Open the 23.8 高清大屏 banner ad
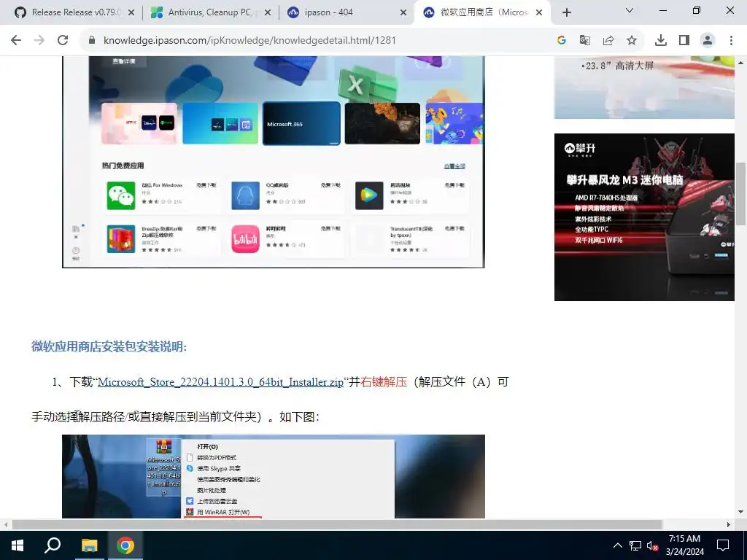Viewport: 747px width, 560px height. pos(644,87)
